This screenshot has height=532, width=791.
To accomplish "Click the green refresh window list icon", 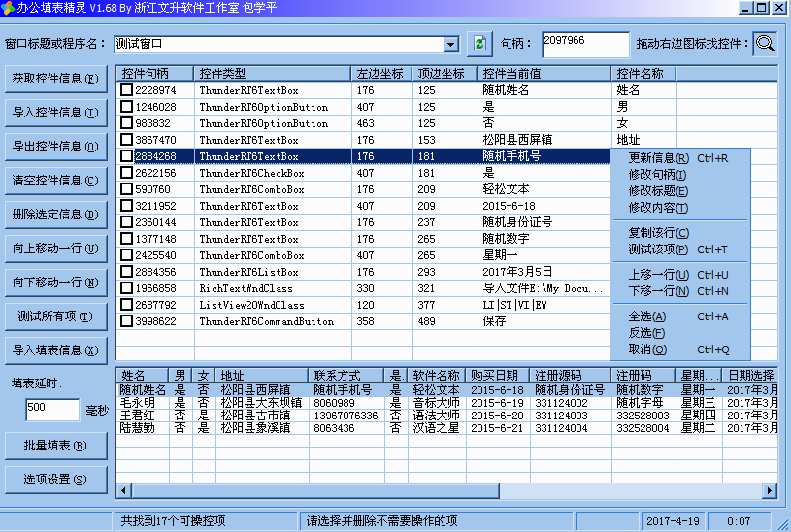I will (479, 44).
